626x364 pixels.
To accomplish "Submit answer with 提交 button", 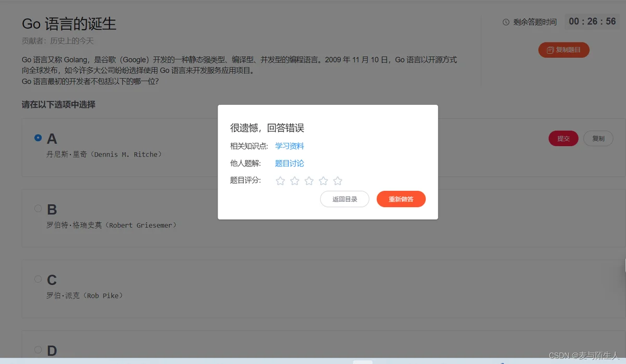I will point(563,138).
